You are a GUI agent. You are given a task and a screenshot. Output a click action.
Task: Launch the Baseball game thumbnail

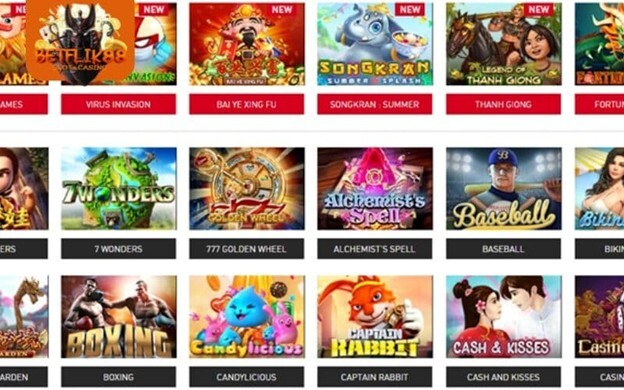[x=503, y=189]
